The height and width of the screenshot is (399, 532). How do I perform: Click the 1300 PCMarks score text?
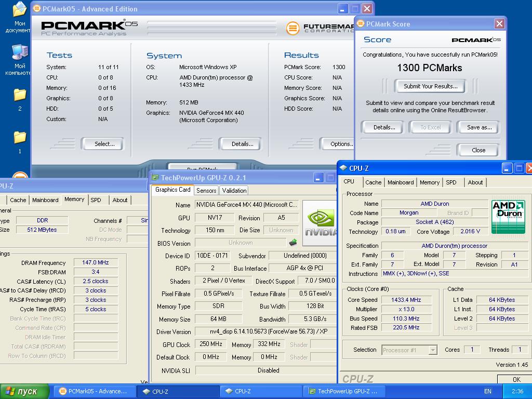(430, 68)
